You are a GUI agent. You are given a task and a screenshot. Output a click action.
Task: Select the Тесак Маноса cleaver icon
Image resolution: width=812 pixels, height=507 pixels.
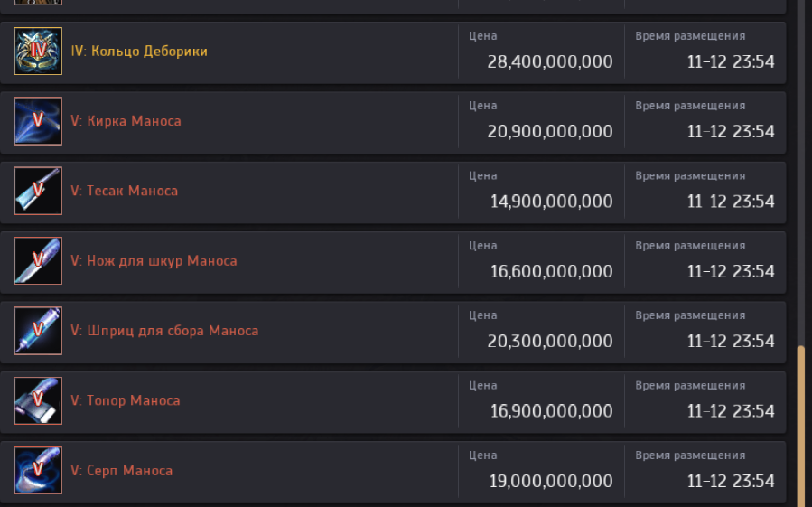click(38, 191)
